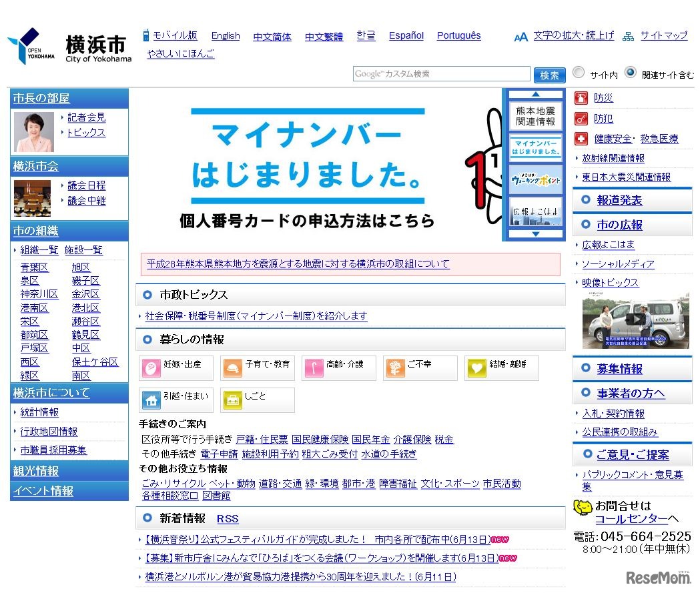Click the mobile phone icon beside モバイル版
Image resolution: width=700 pixels, height=593 pixels.
(145, 35)
